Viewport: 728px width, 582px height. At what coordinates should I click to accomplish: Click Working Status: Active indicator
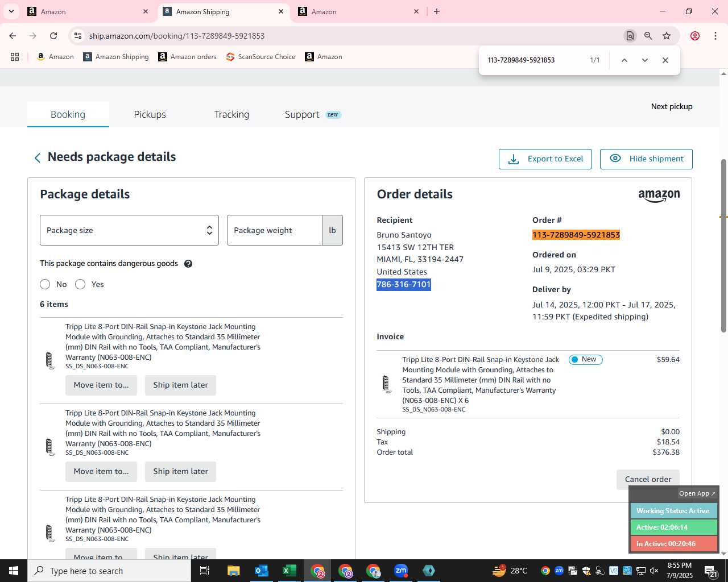pyautogui.click(x=673, y=511)
